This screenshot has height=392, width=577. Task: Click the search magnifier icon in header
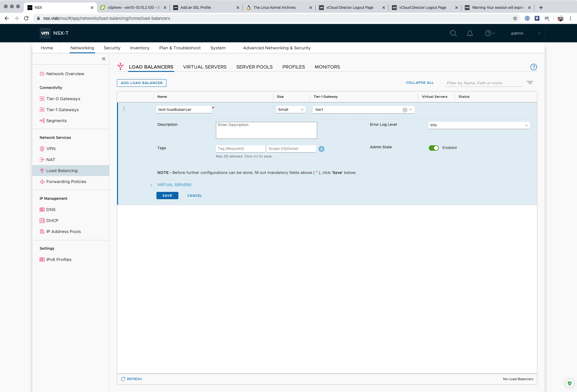pos(453,33)
